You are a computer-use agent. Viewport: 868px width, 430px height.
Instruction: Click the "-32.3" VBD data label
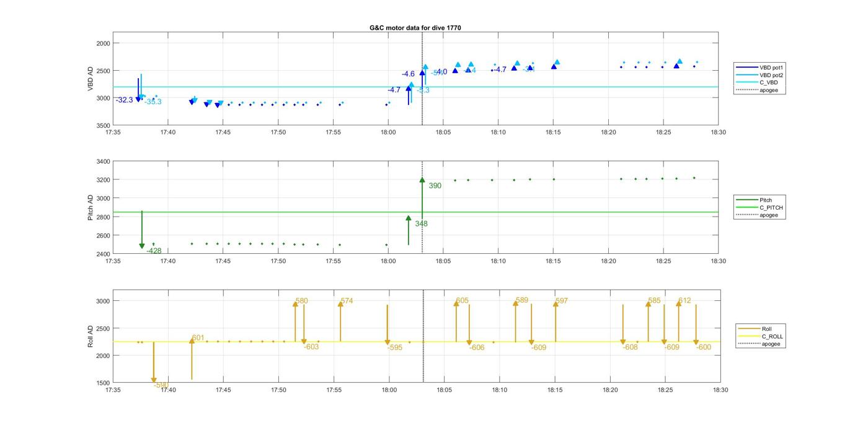point(124,100)
